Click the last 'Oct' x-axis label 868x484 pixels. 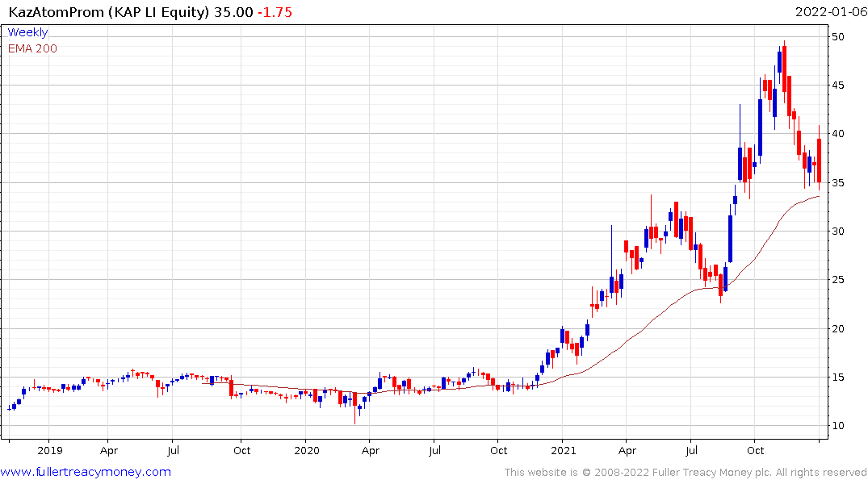pyautogui.click(x=756, y=451)
